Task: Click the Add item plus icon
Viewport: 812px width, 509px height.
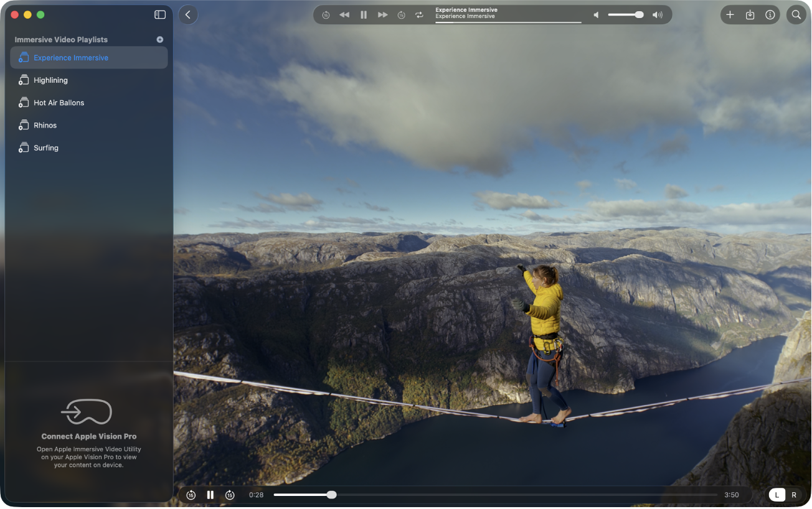Action: tap(730, 14)
